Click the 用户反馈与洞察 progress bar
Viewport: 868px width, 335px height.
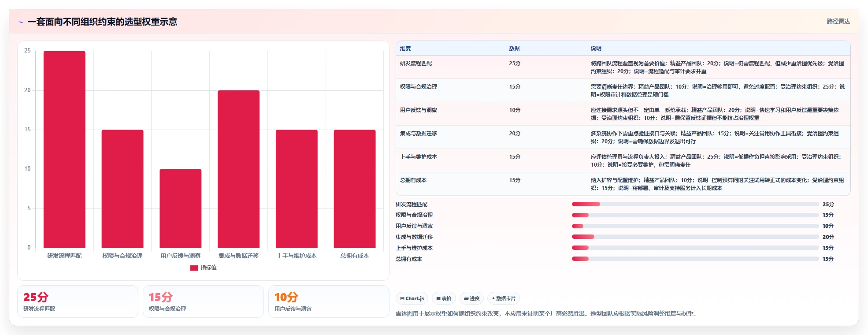pyautogui.click(x=695, y=226)
